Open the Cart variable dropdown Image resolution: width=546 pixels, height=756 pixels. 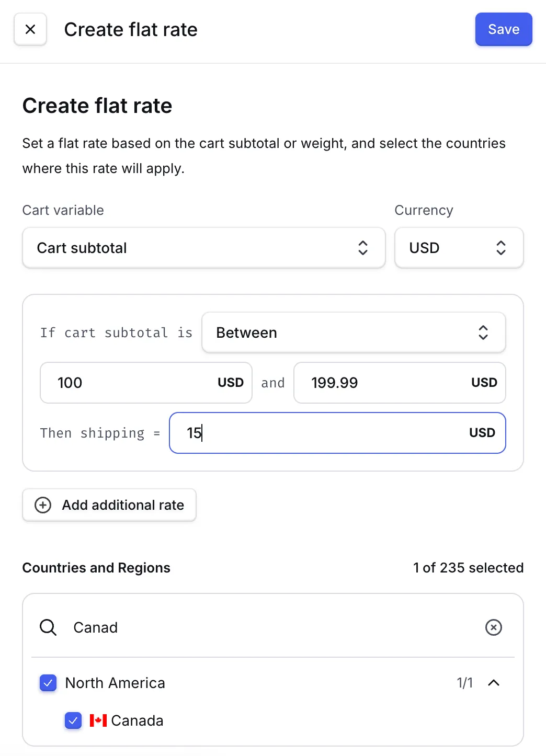coord(203,248)
